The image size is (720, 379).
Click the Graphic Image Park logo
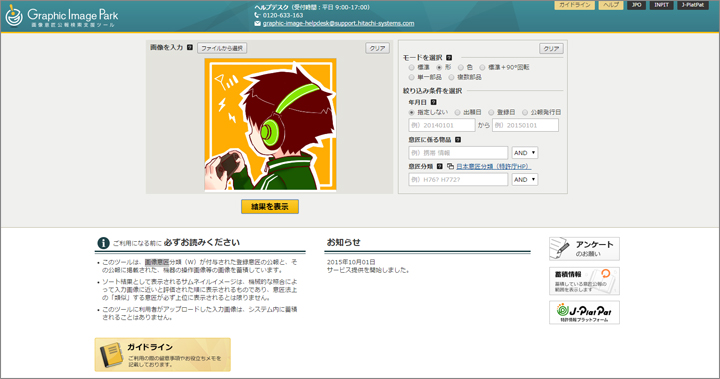[62, 17]
